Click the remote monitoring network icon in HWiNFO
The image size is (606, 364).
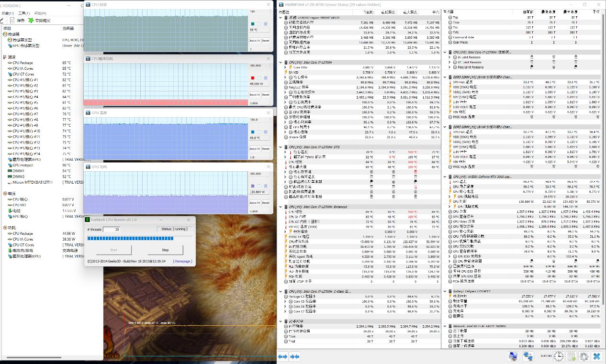pyautogui.click(x=529, y=356)
